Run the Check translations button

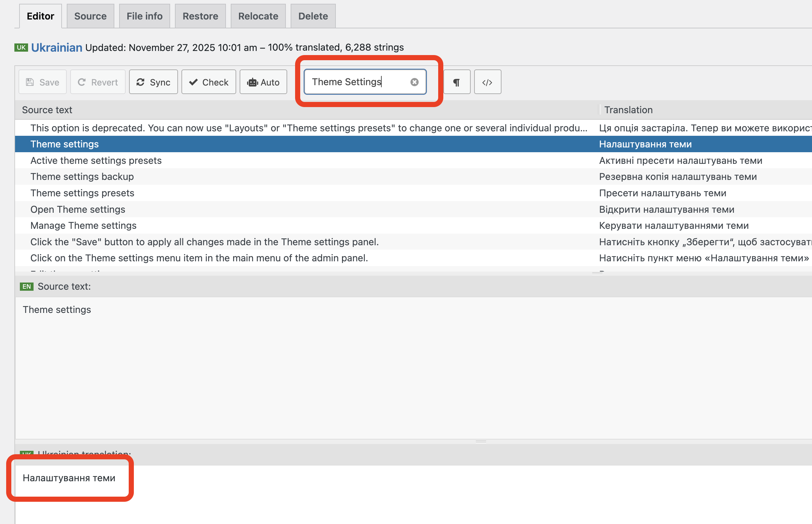point(208,82)
